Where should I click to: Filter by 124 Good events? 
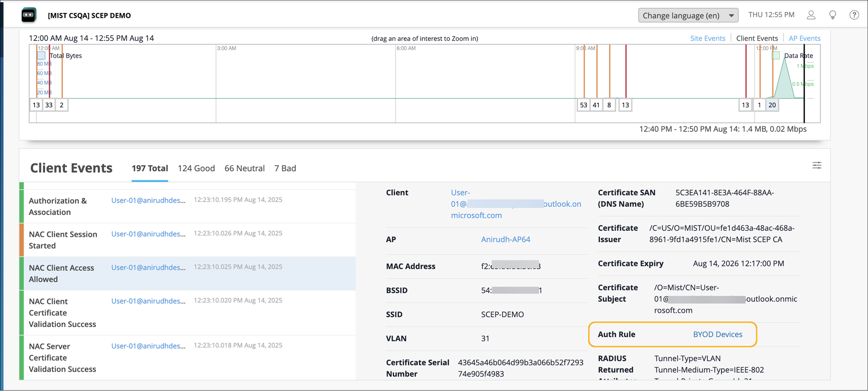pyautogui.click(x=196, y=168)
